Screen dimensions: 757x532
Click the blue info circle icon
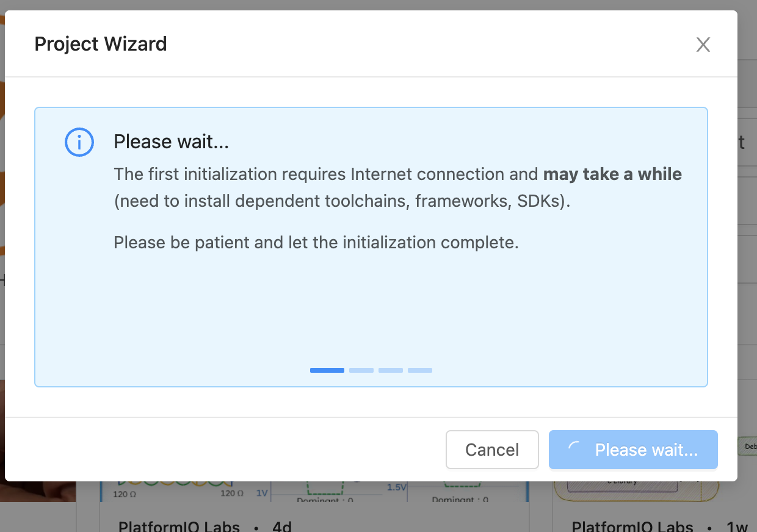(79, 143)
